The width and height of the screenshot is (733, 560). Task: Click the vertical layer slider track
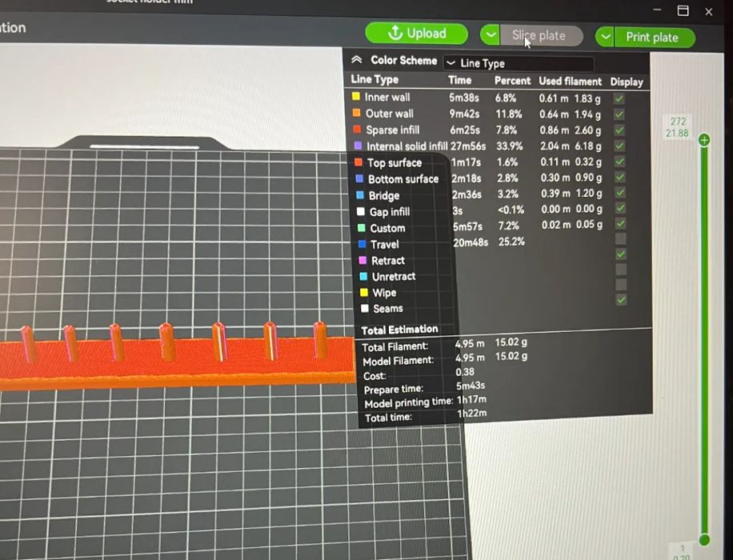coord(704,340)
